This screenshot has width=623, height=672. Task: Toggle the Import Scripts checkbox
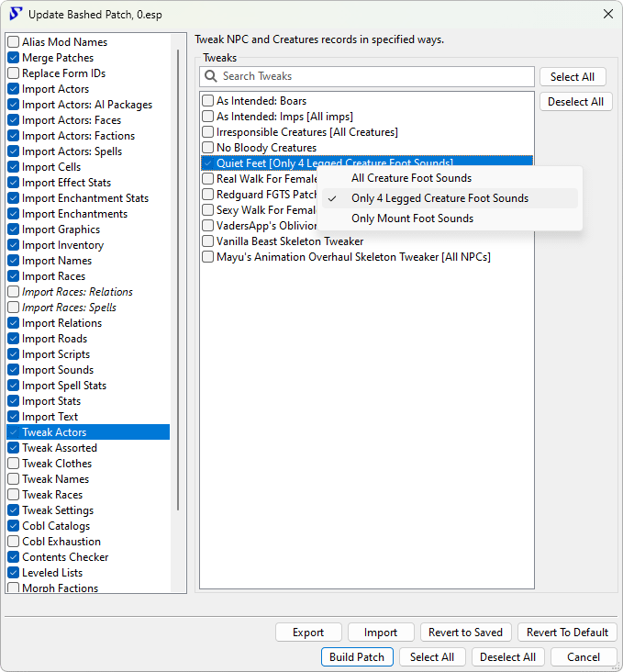click(x=14, y=354)
